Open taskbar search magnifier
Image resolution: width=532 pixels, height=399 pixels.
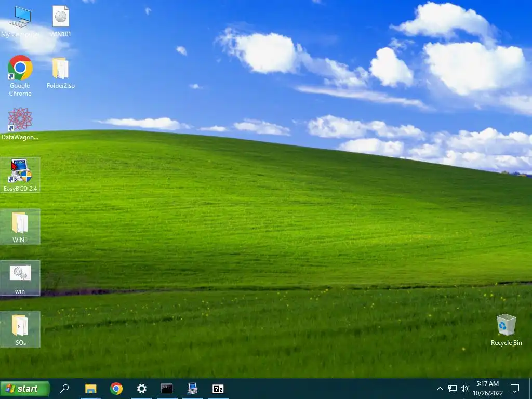64,389
